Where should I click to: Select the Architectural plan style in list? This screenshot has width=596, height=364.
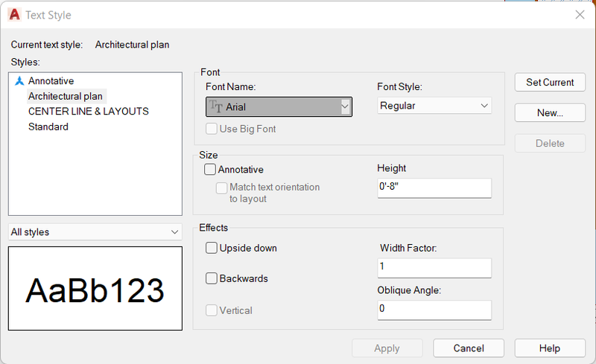66,96
